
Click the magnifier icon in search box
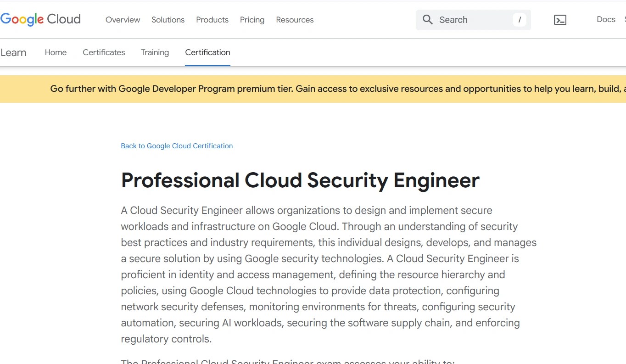pos(428,20)
